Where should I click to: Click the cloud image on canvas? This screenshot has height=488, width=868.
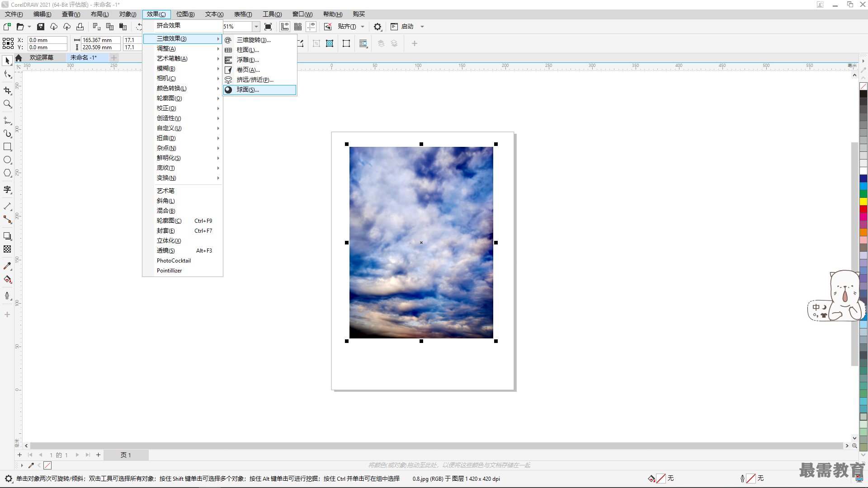tap(421, 242)
